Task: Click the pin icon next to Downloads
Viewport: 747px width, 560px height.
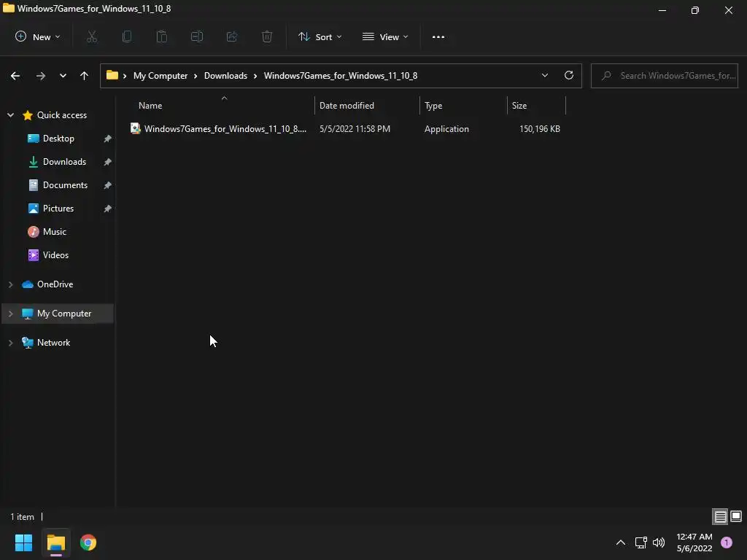Action: click(x=108, y=162)
